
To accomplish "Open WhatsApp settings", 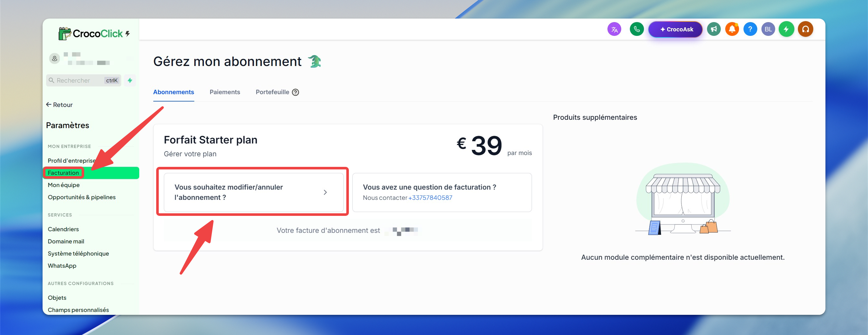I will coord(62,266).
